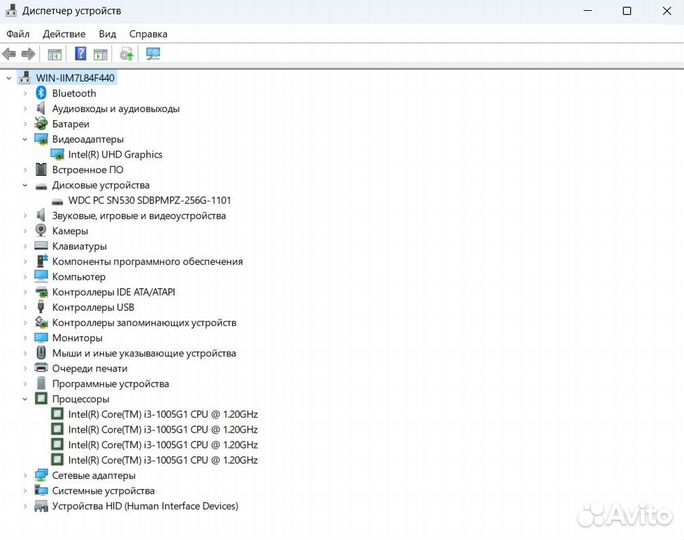Select Мыши и иные указывающие устройства label
684x540 pixels.
pos(144,353)
